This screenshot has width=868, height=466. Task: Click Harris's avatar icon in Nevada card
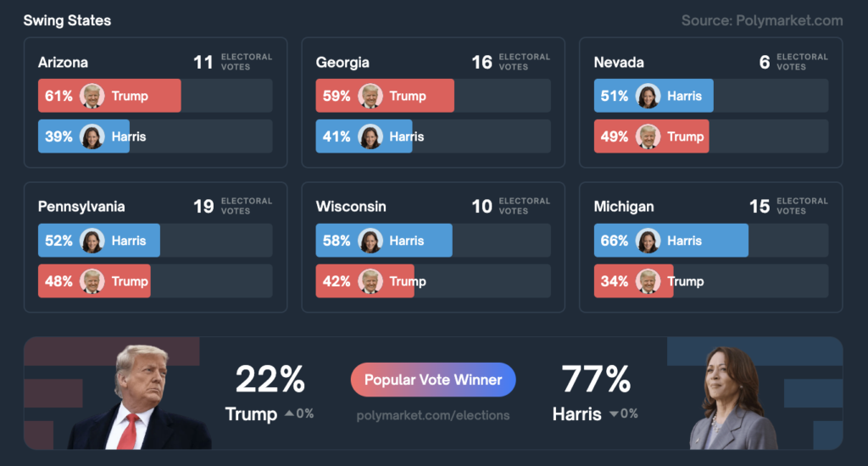(x=648, y=96)
